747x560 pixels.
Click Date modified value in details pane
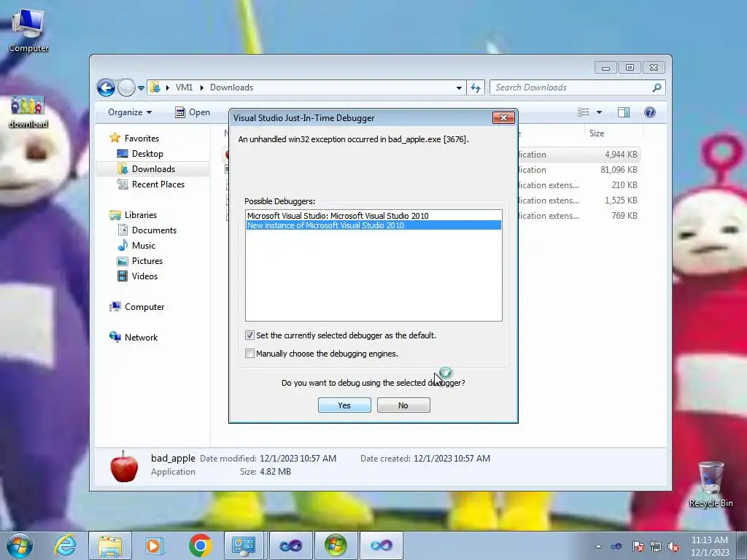(298, 459)
